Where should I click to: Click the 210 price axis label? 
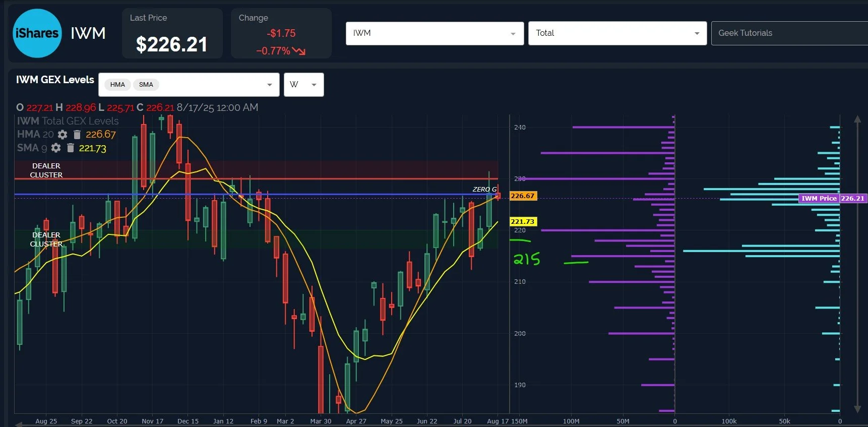[x=520, y=281]
